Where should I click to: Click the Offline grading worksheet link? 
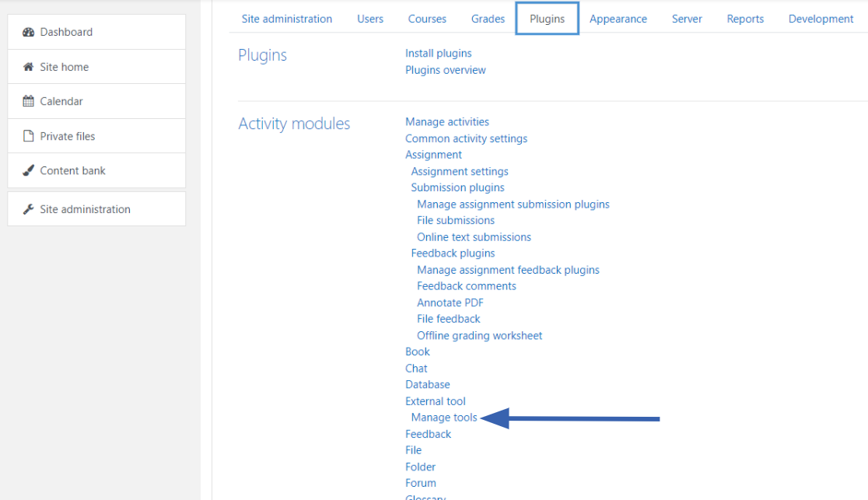tap(479, 335)
